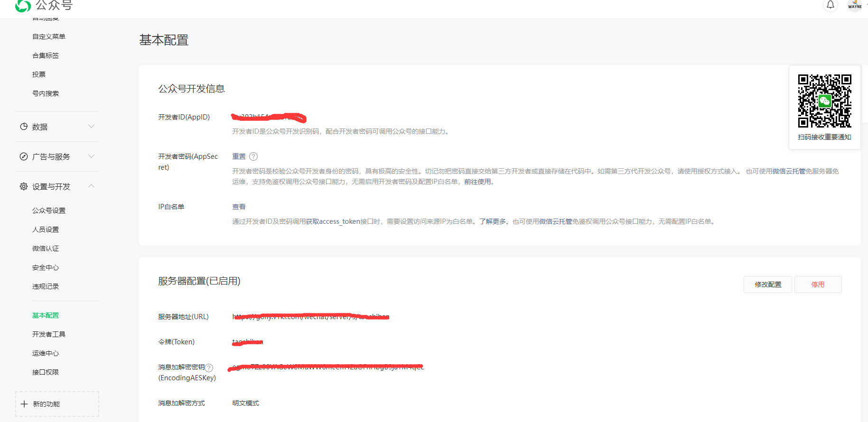Screen dimensions: 868x422
Task: Open 自定义菜单 in the sidebar
Action: point(49,37)
